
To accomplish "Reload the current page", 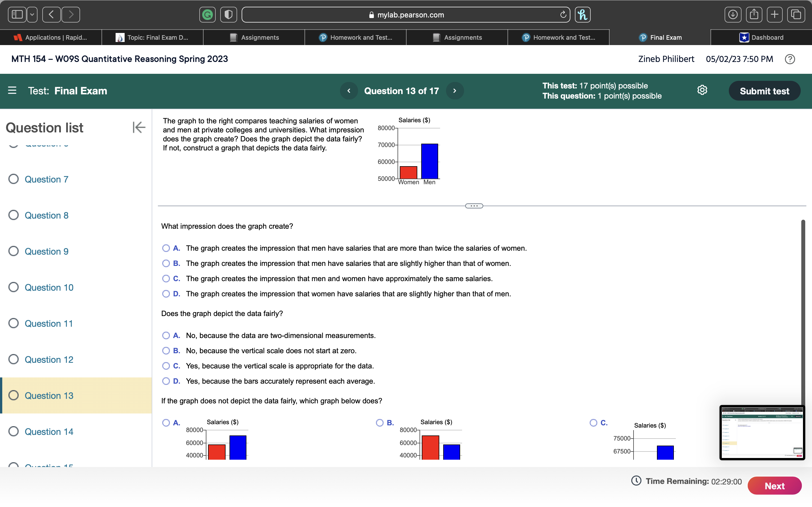I will (x=563, y=14).
